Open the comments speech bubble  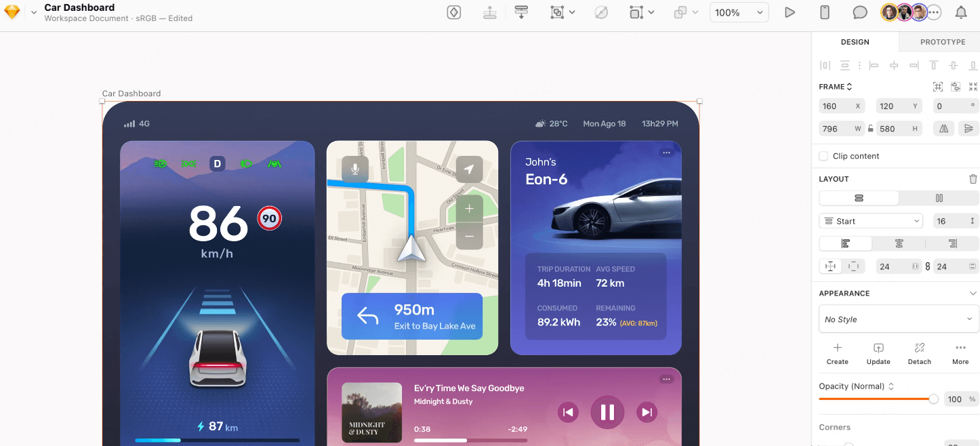click(860, 12)
